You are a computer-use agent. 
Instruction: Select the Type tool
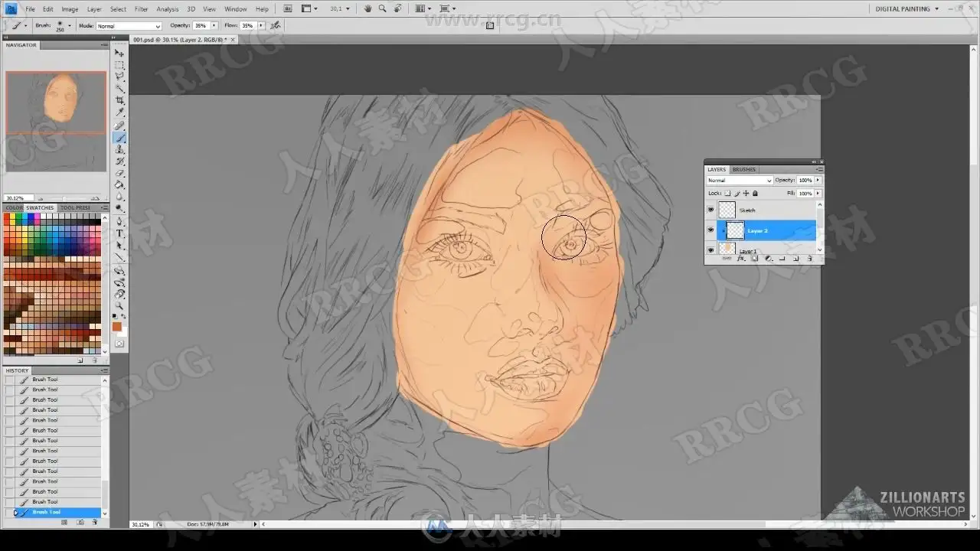[x=119, y=233]
